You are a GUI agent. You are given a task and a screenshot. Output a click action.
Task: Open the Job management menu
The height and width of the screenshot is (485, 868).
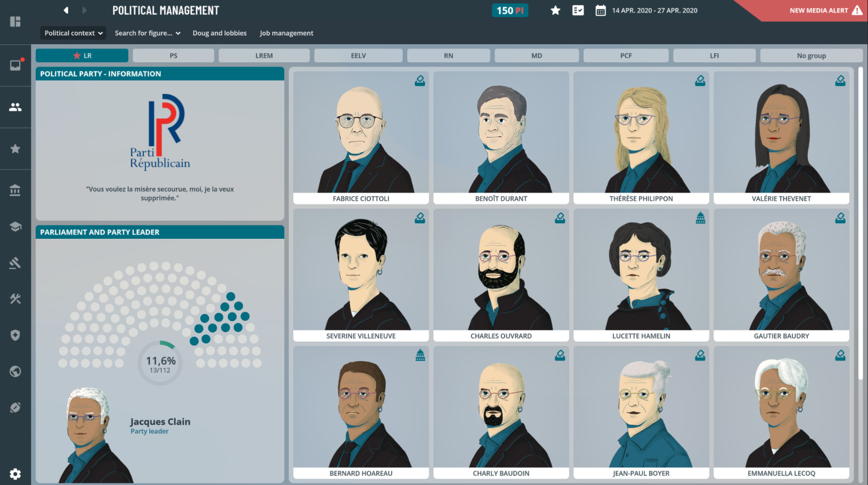[286, 33]
